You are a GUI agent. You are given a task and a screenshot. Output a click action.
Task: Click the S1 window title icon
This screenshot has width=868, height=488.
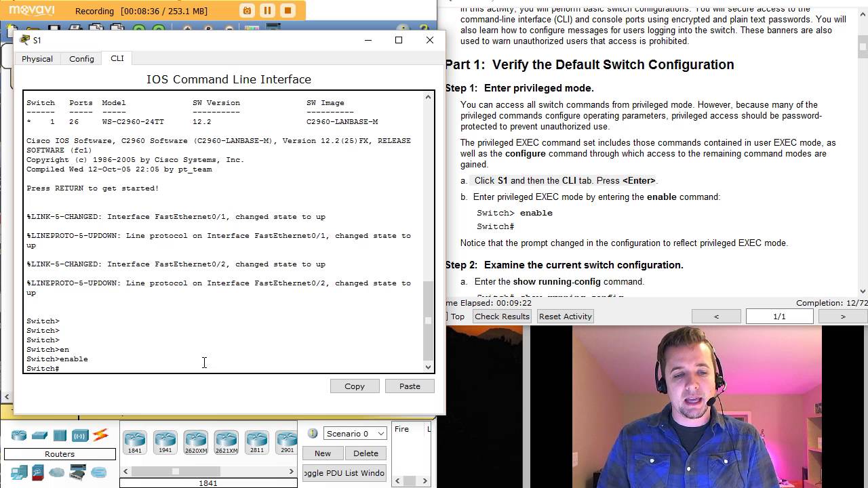click(25, 40)
